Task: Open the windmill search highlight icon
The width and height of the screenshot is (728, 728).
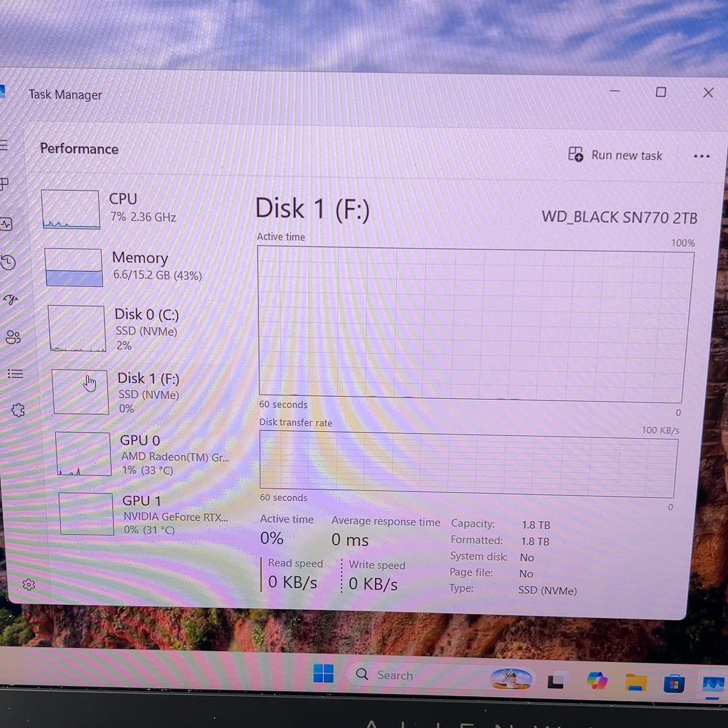Action: point(511,678)
